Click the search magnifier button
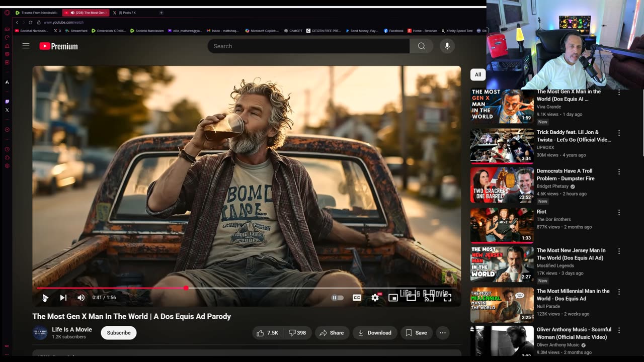Screen dimensions: 644x362 422,46
